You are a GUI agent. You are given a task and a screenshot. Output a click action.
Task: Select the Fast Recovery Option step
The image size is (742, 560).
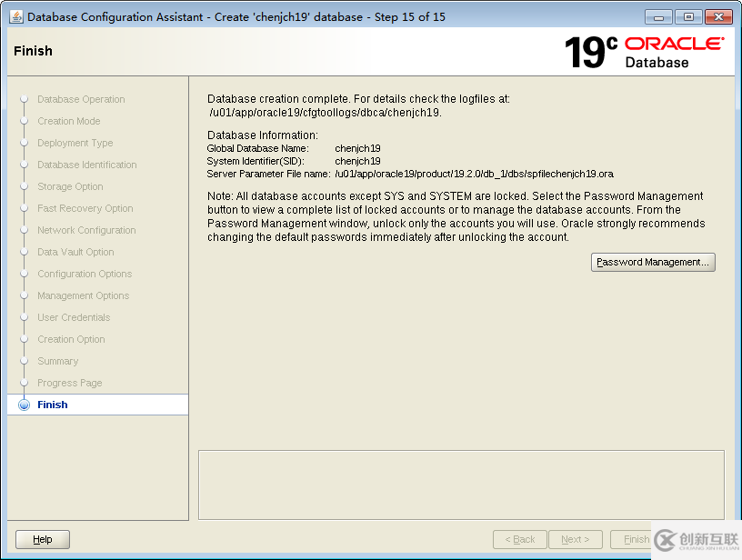click(85, 208)
